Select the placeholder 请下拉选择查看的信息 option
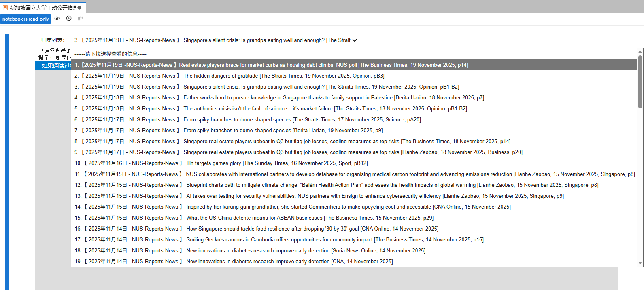 [354, 54]
